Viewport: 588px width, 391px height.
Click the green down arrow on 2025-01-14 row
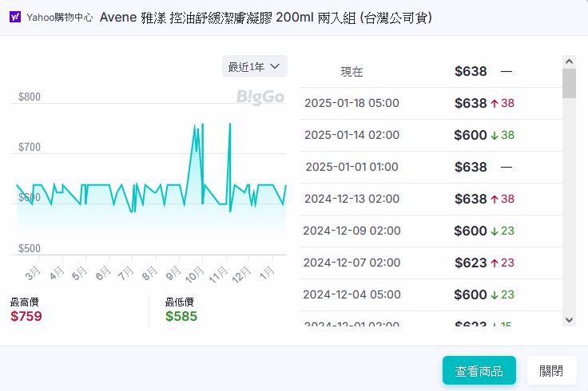coord(495,135)
